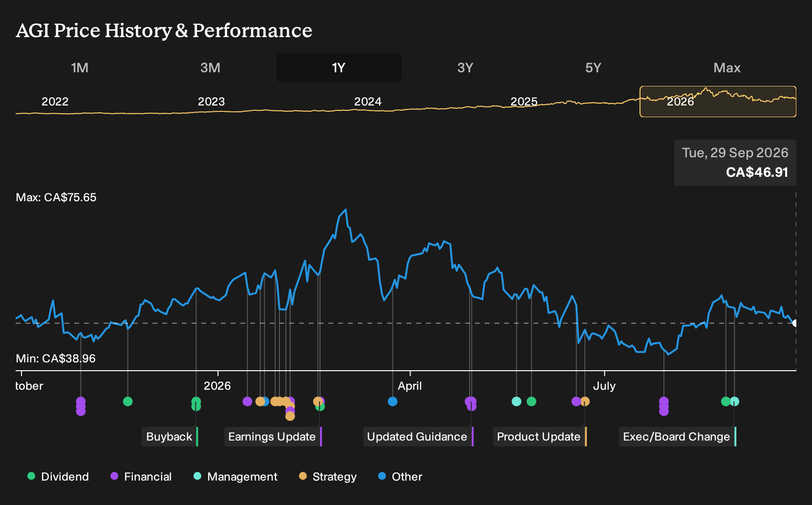Toggle the Other legend filter
The image size is (812, 505).
click(x=400, y=477)
